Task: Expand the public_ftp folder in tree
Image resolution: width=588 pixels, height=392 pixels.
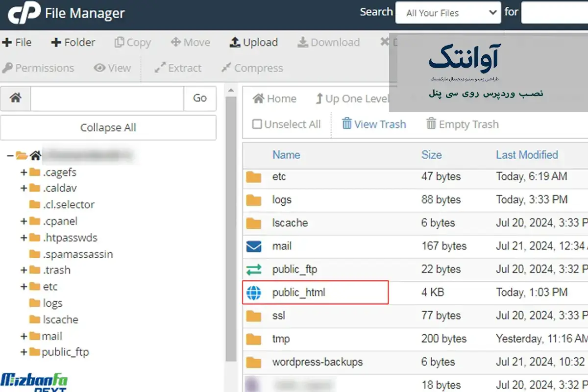Action: coord(23,352)
